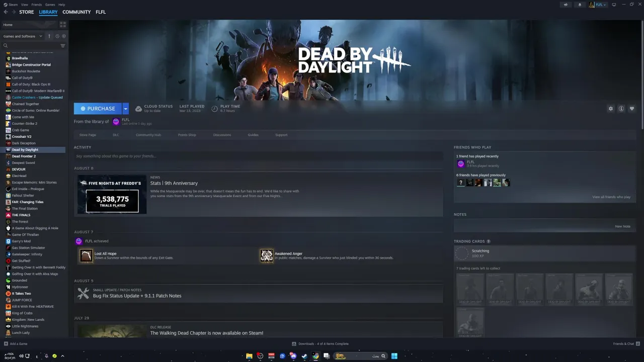Open the dropdown arrow next to Purchase

pyautogui.click(x=125, y=109)
